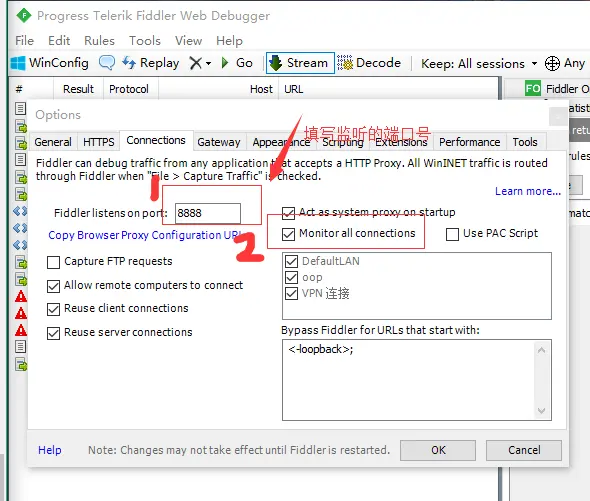
Task: Toggle Monitor all connections checkbox
Action: point(288,234)
